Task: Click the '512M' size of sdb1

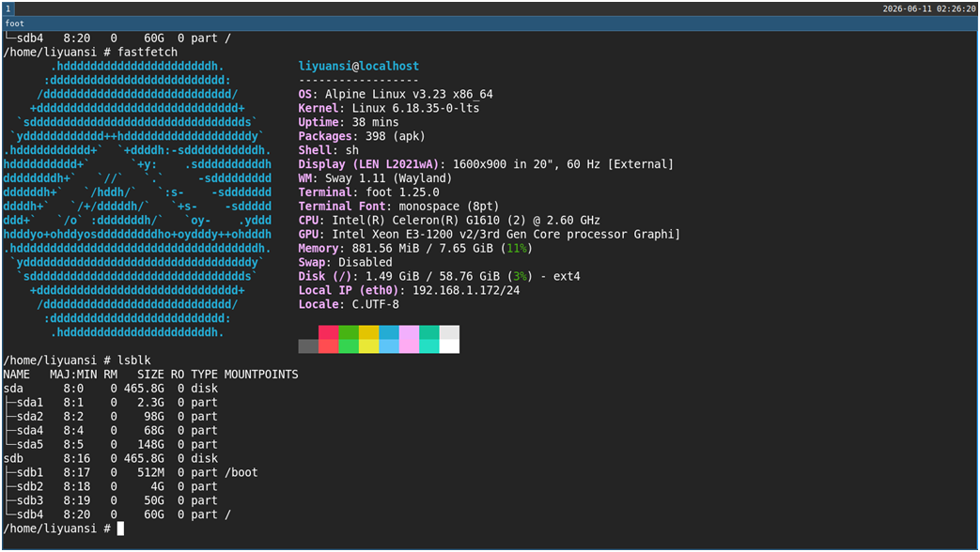Action: pos(150,473)
